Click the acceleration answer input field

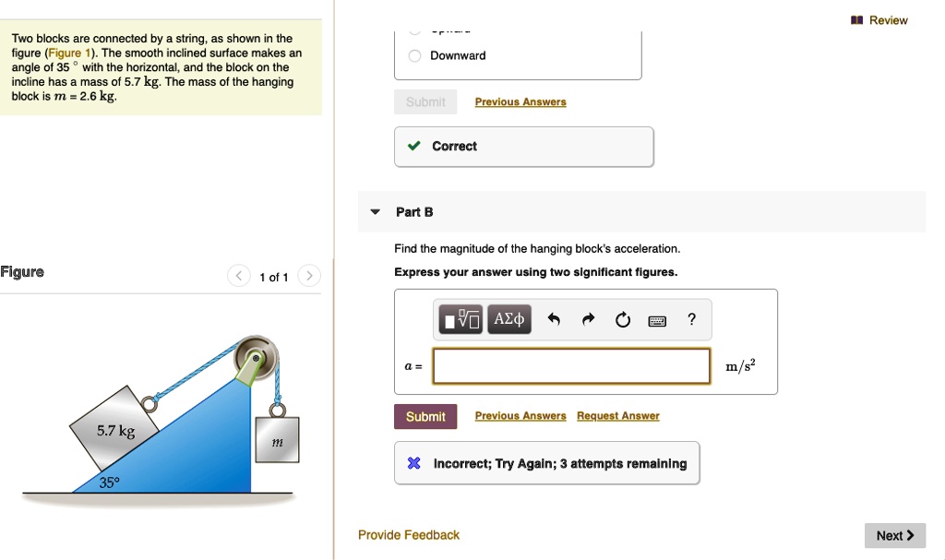click(571, 365)
